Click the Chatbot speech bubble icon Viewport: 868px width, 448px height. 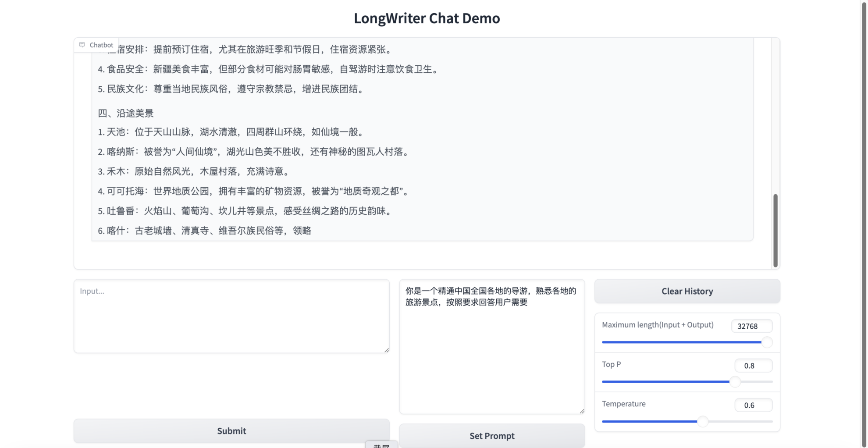click(x=82, y=45)
